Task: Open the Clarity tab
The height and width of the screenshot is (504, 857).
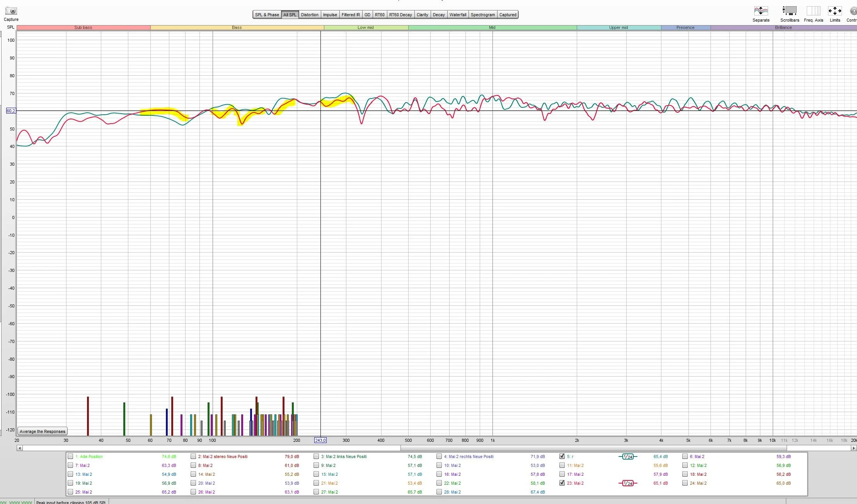Action: (x=422, y=15)
